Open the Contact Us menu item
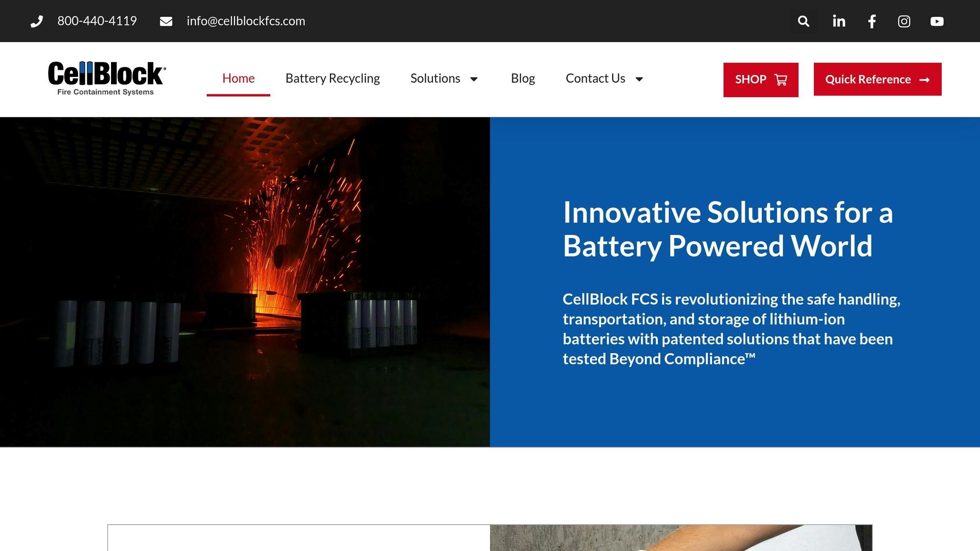The height and width of the screenshot is (551, 980). click(x=595, y=78)
